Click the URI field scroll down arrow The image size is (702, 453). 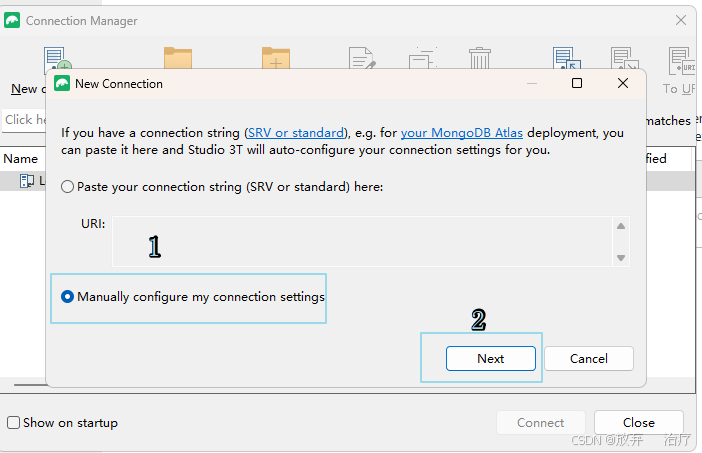[621, 258]
